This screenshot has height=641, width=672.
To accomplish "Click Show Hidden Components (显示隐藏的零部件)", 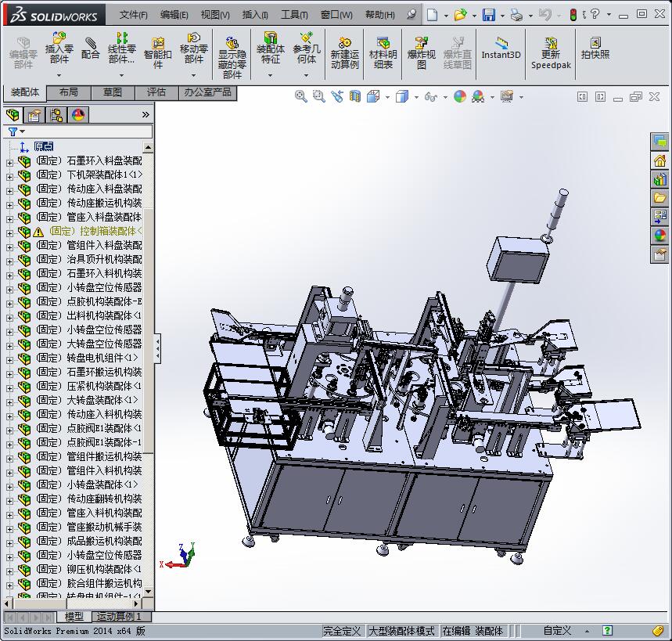I will pyautogui.click(x=232, y=57).
